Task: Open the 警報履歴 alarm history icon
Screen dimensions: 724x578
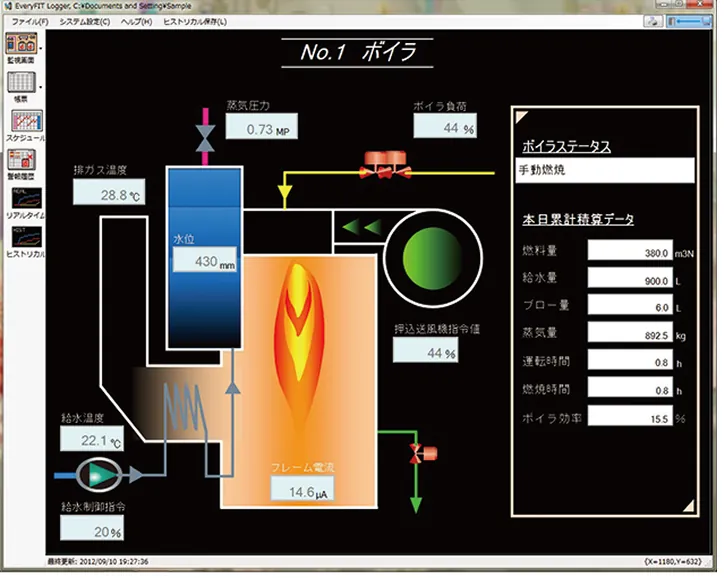Action: tap(21, 161)
